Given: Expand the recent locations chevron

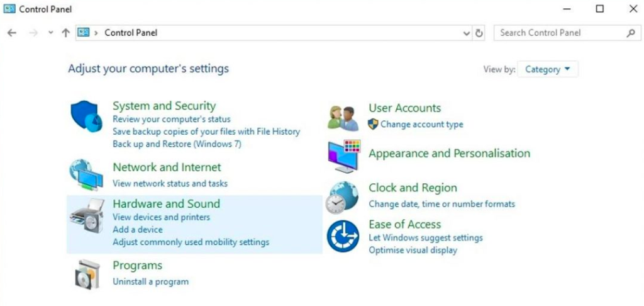Looking at the screenshot, I should (50, 33).
